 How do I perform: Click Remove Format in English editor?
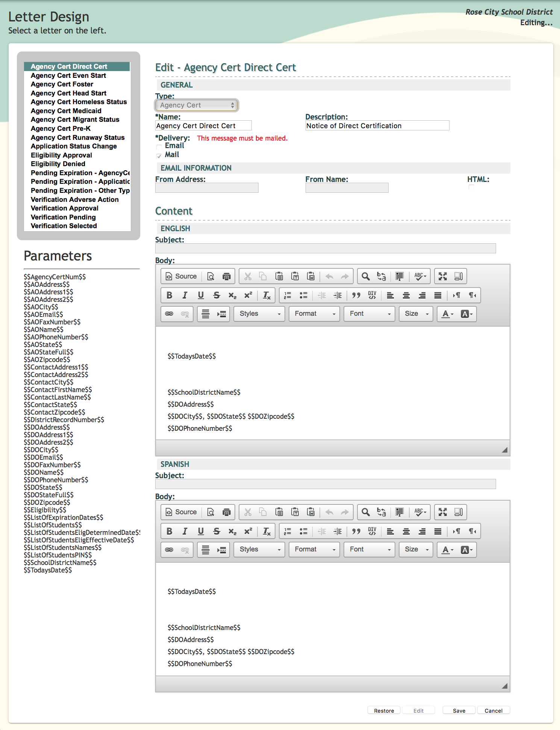[266, 295]
